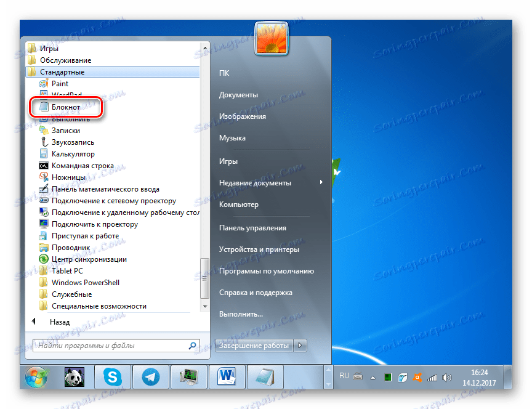This screenshot has height=409, width=532.
Task: Open network signal tray icon
Action: click(432, 377)
